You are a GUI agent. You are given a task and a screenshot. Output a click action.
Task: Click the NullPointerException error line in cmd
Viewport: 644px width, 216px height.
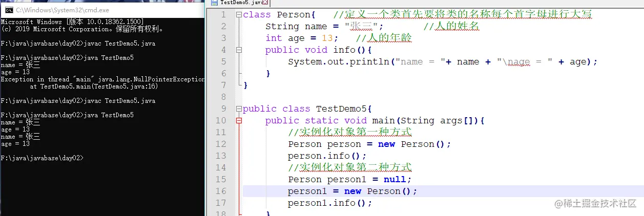(x=103, y=79)
